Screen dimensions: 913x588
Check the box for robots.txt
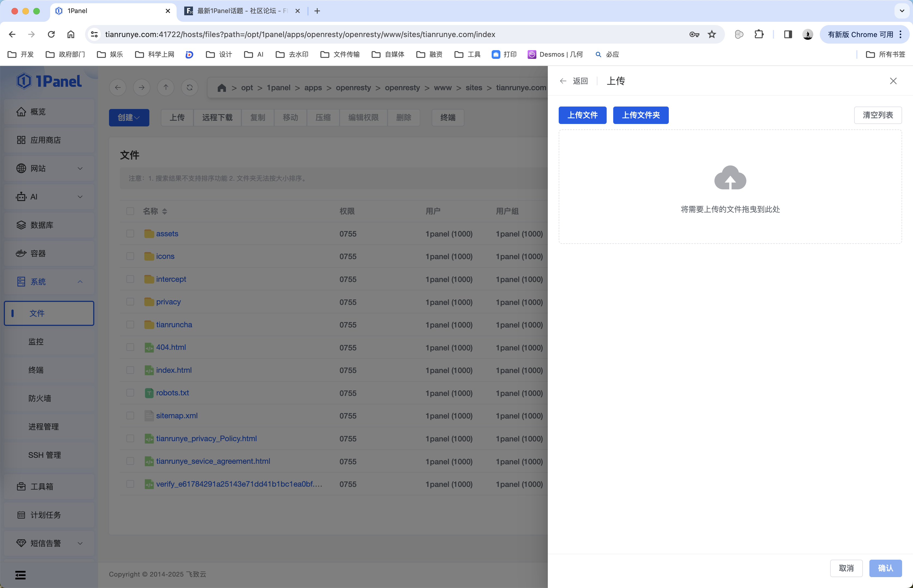coord(130,393)
